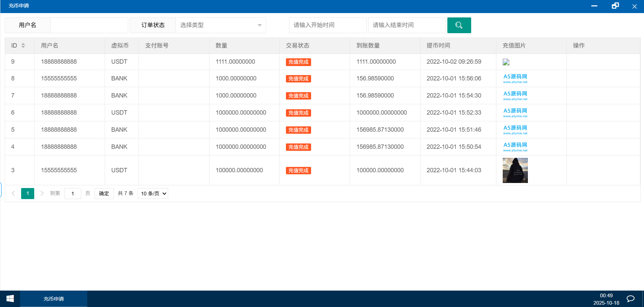Open the notification center icon
This screenshot has height=307, width=644.
click(630, 299)
